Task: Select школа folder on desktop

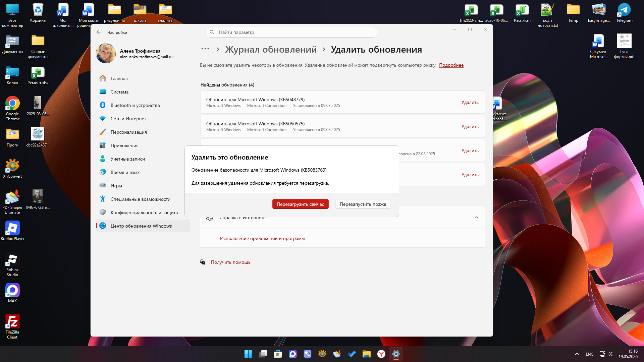Action: click(x=140, y=13)
